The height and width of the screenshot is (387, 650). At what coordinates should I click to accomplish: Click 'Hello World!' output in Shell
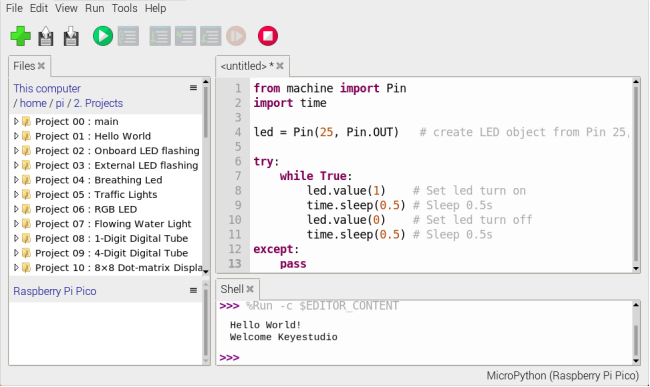pos(265,325)
